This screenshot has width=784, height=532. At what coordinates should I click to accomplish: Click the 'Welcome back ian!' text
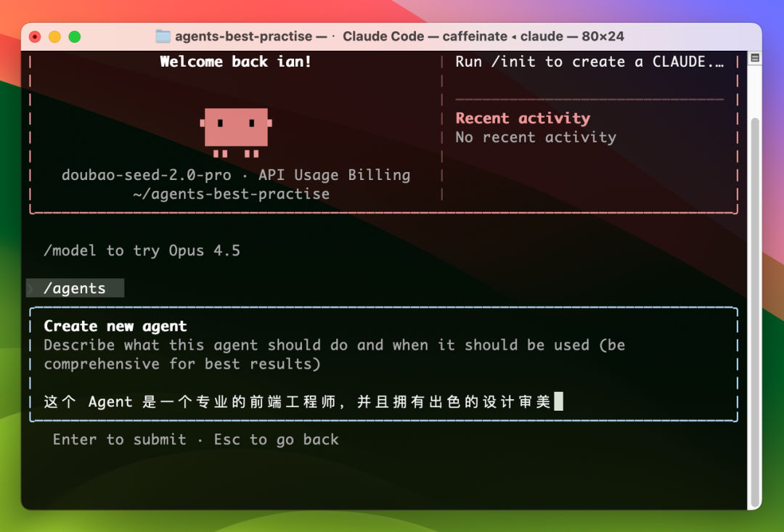[235, 62]
